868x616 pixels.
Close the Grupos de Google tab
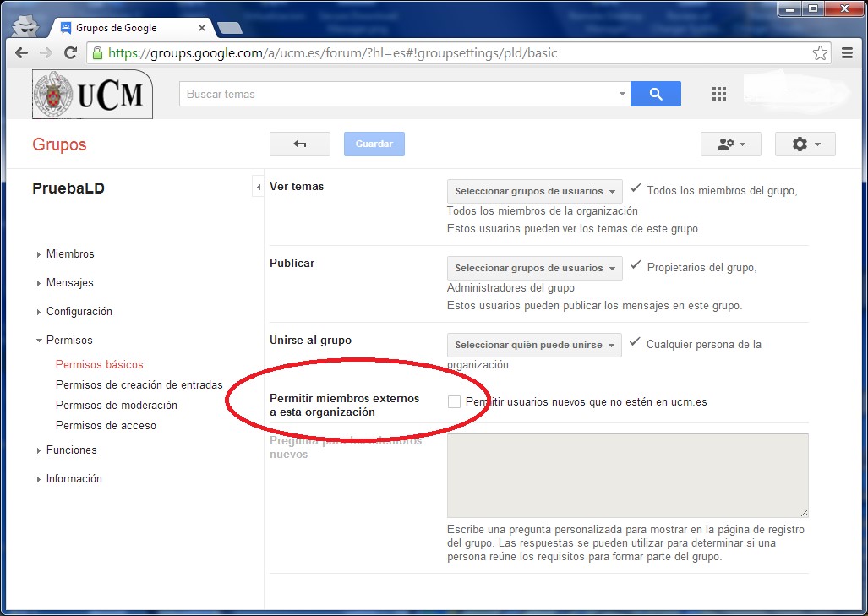coord(201,28)
